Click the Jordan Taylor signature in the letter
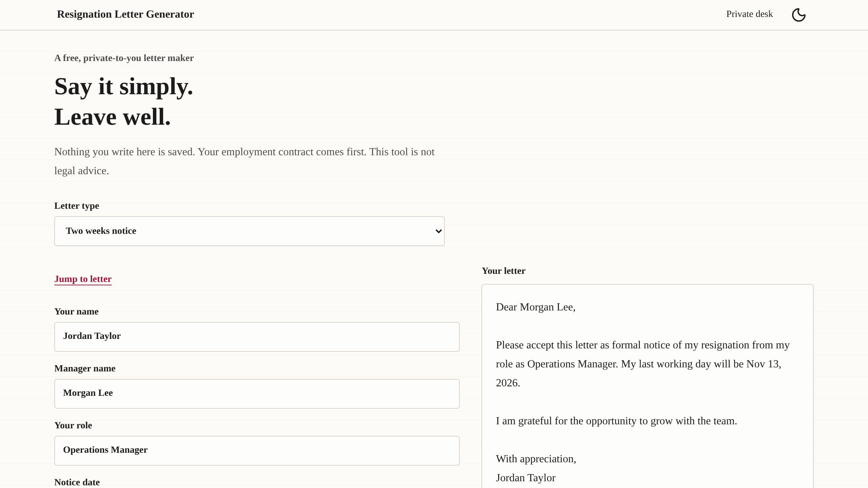The height and width of the screenshot is (488, 868). [526, 478]
